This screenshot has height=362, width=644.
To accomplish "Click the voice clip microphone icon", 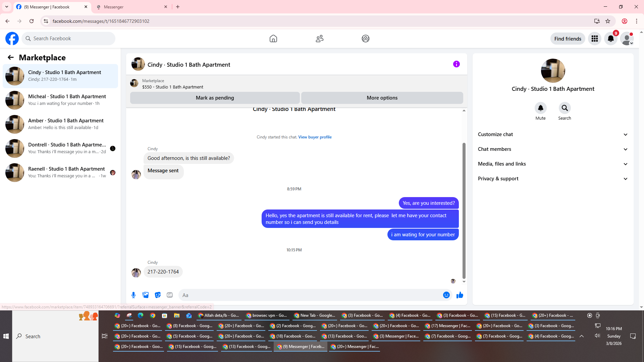I will (x=133, y=295).
